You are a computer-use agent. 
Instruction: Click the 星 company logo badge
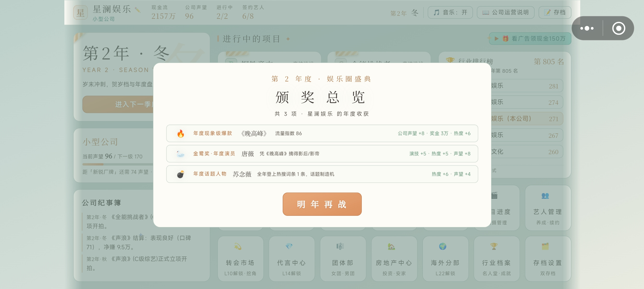coord(81,13)
